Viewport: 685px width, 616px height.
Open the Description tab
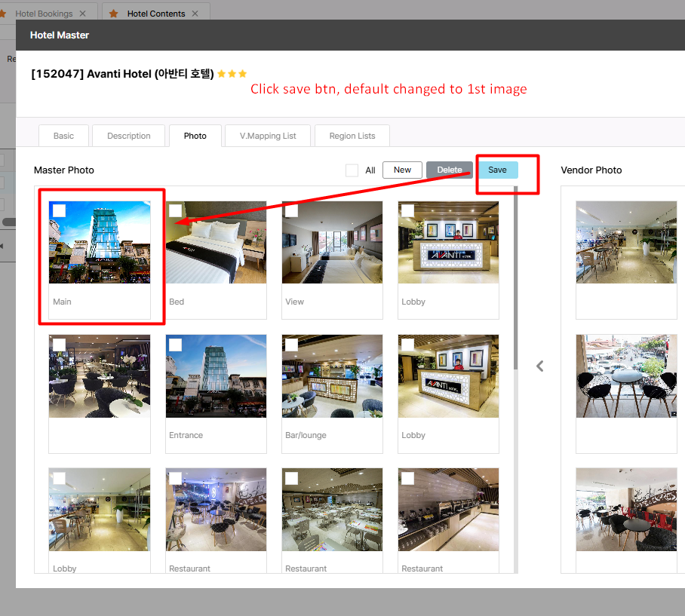(129, 136)
